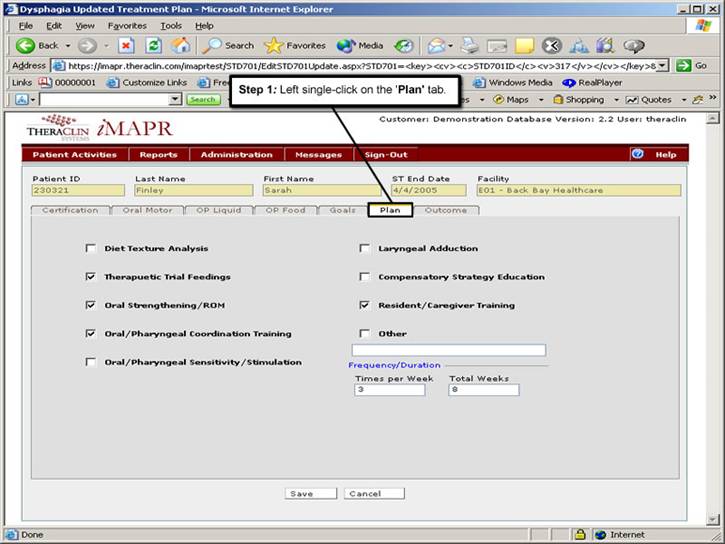Expand the toolbar search box dropdown
The width and height of the screenshot is (725, 544).
pyautogui.click(x=176, y=100)
